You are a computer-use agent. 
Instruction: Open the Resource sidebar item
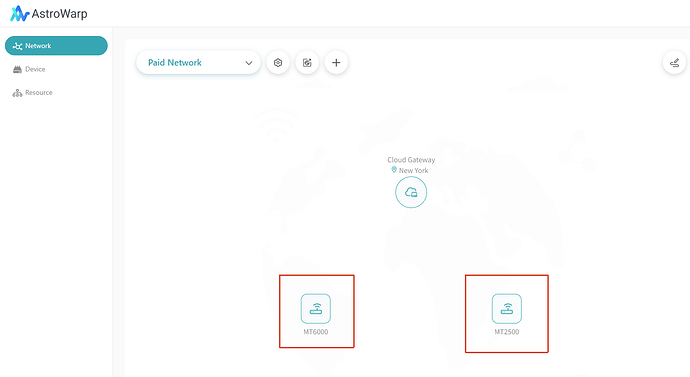pos(33,92)
